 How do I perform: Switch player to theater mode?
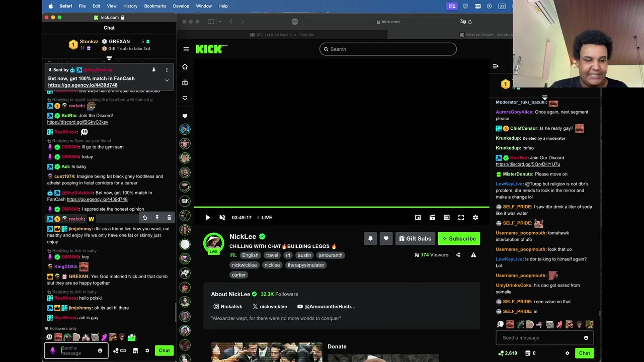(446, 218)
